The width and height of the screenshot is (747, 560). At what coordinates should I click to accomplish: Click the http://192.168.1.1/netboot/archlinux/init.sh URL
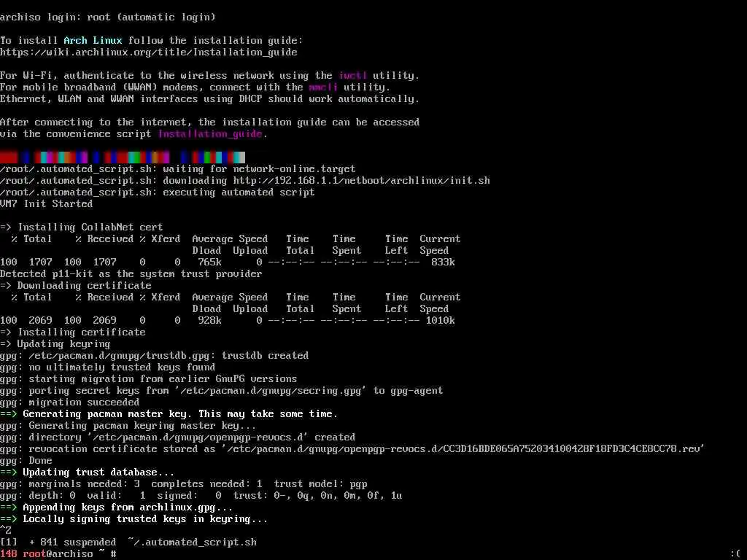[x=361, y=181]
